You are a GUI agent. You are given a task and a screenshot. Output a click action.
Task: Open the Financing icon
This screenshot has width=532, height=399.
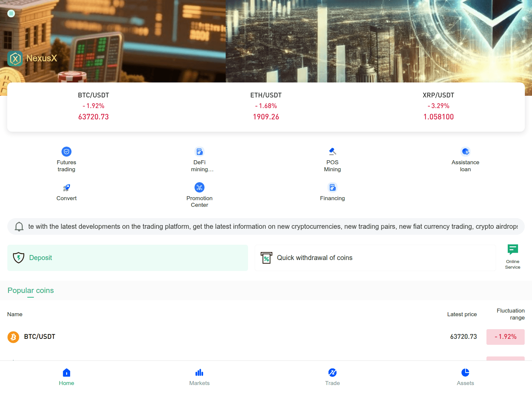pyautogui.click(x=332, y=188)
